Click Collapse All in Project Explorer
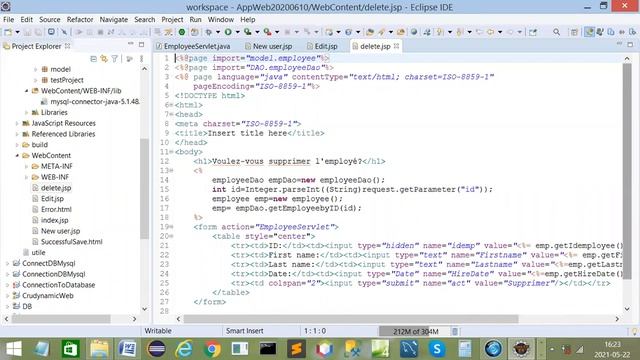 coord(93,59)
